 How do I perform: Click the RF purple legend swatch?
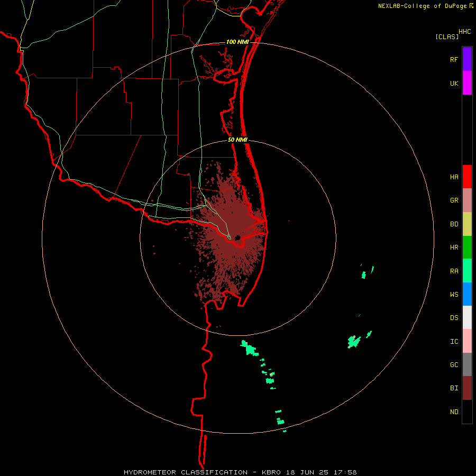tap(467, 59)
